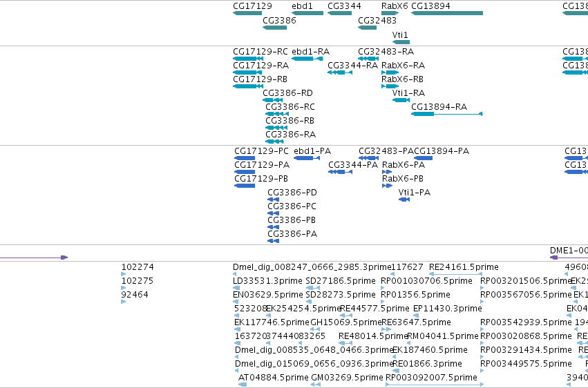
Task: Select the CG3386-PD protein label
Action: [292, 193]
